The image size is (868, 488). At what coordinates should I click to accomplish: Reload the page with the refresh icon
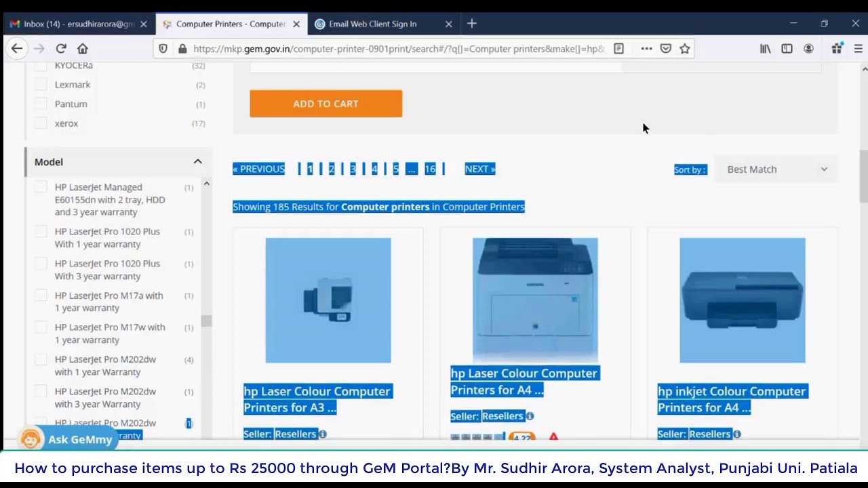coord(61,49)
